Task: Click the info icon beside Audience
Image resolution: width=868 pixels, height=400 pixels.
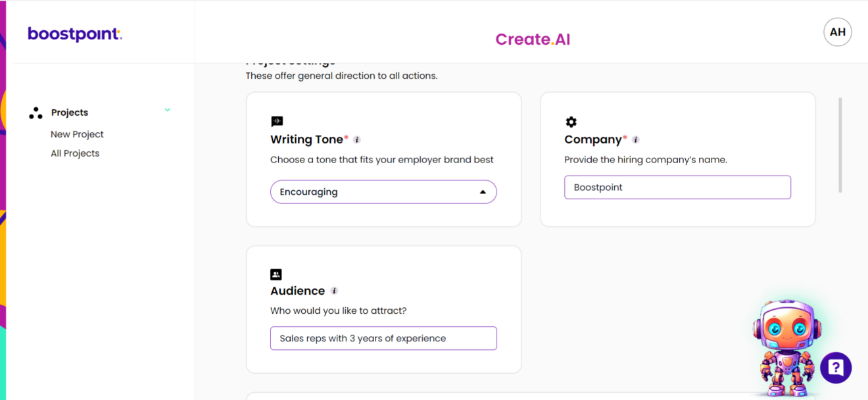Action: coord(333,291)
